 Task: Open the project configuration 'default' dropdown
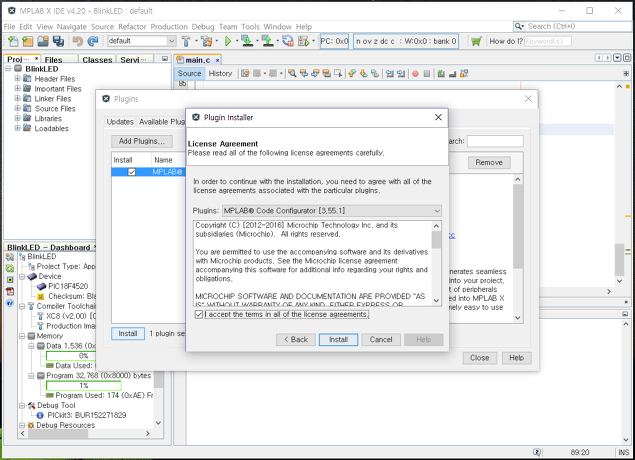coord(141,41)
